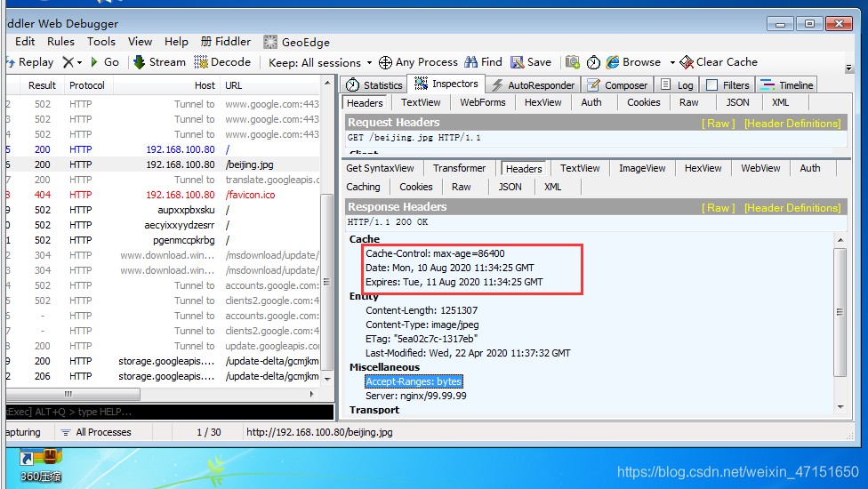The image size is (868, 489).
Task: Click Raw link in Response Headers
Action: (x=718, y=208)
